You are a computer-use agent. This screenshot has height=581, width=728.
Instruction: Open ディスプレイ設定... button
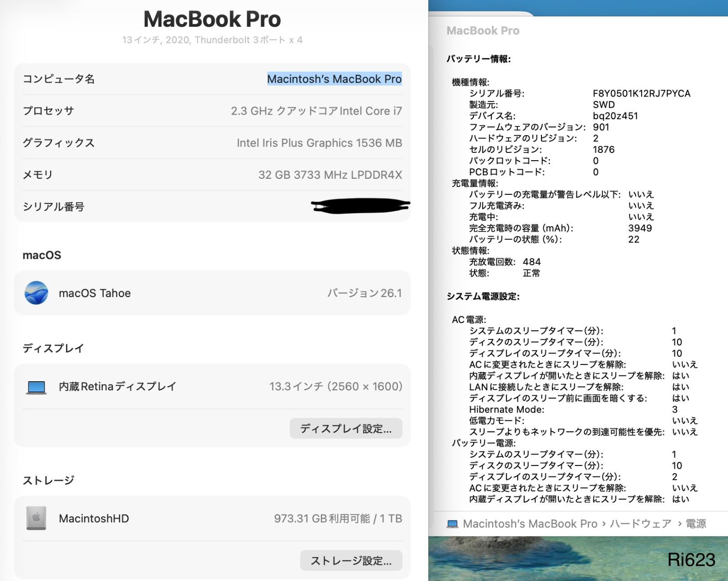pos(346,429)
